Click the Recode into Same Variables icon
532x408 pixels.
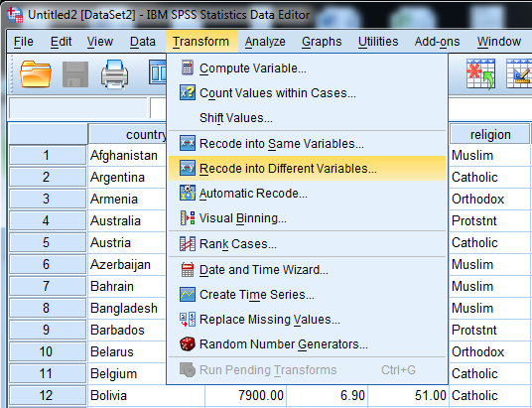coord(188,143)
